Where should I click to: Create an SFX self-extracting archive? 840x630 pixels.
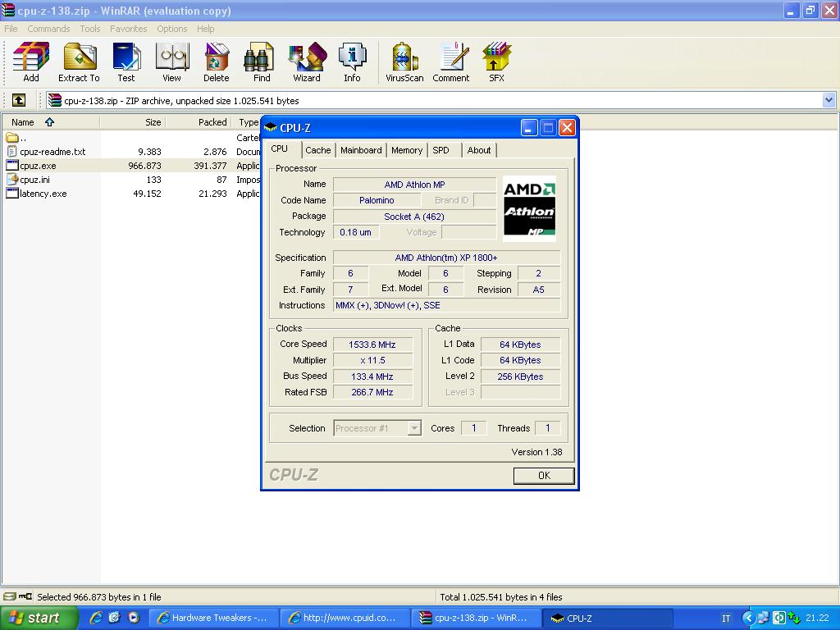pyautogui.click(x=496, y=62)
